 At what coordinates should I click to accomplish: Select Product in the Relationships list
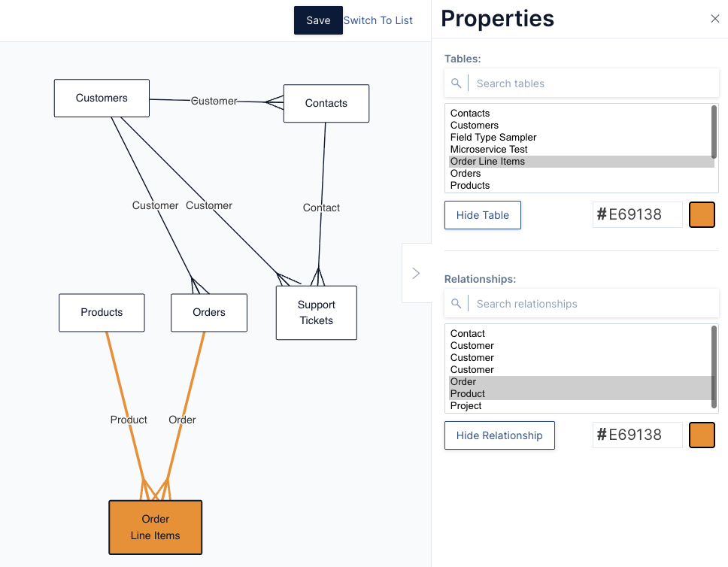581,394
